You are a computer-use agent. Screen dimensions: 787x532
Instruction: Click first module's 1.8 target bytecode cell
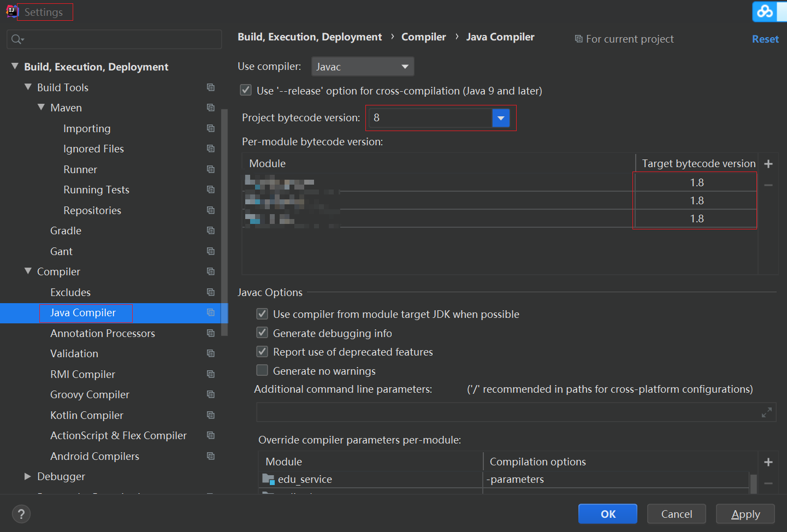pyautogui.click(x=696, y=182)
